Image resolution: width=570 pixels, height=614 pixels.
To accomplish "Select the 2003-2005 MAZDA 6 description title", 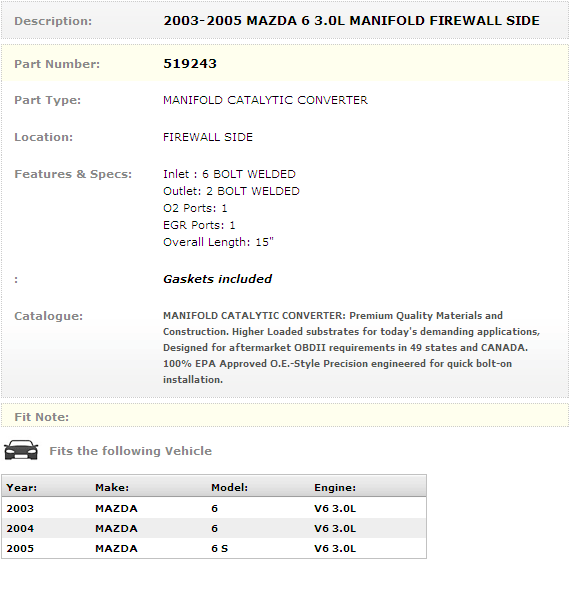I will [351, 20].
